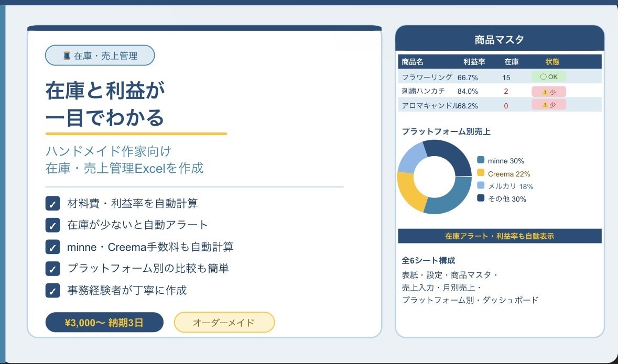618x364 pixels.
Task: Click the プラットフォーム別売上 chart heading
Action: click(446, 131)
